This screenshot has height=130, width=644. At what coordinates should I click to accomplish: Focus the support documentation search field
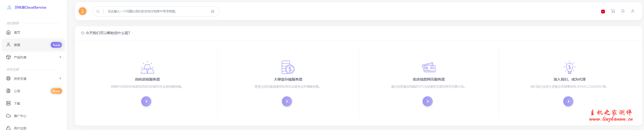[x=156, y=11]
